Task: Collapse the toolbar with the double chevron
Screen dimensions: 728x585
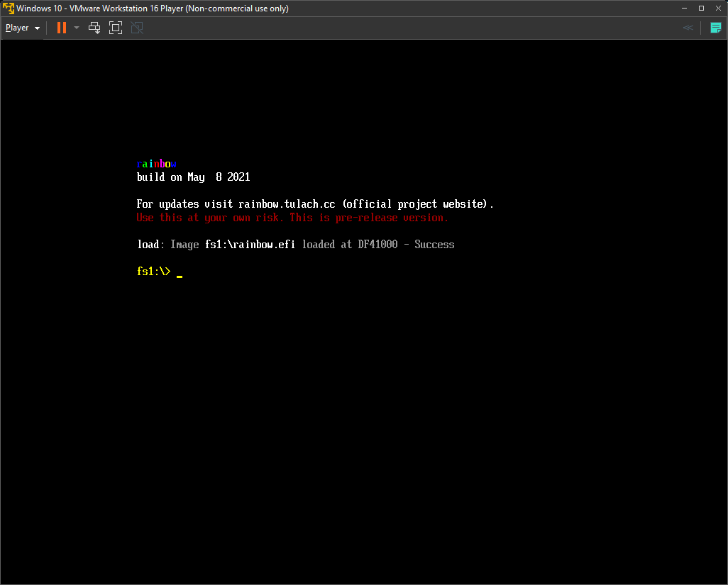Action: [688, 28]
